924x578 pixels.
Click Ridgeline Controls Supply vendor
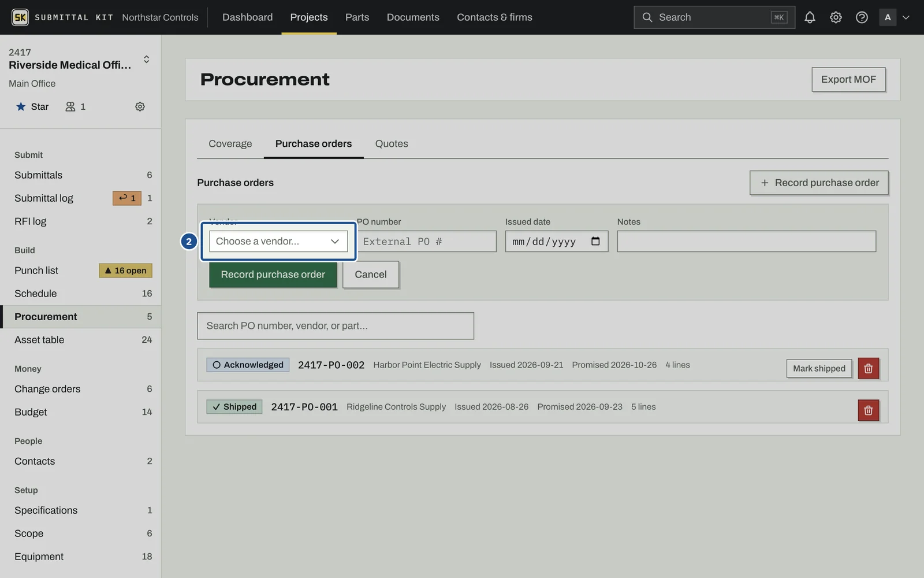click(396, 407)
